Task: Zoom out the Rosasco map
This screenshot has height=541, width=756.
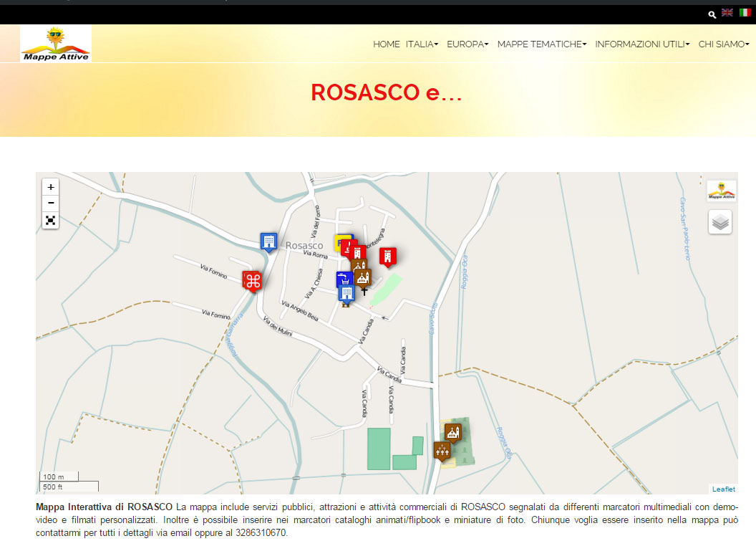Action: click(x=51, y=203)
